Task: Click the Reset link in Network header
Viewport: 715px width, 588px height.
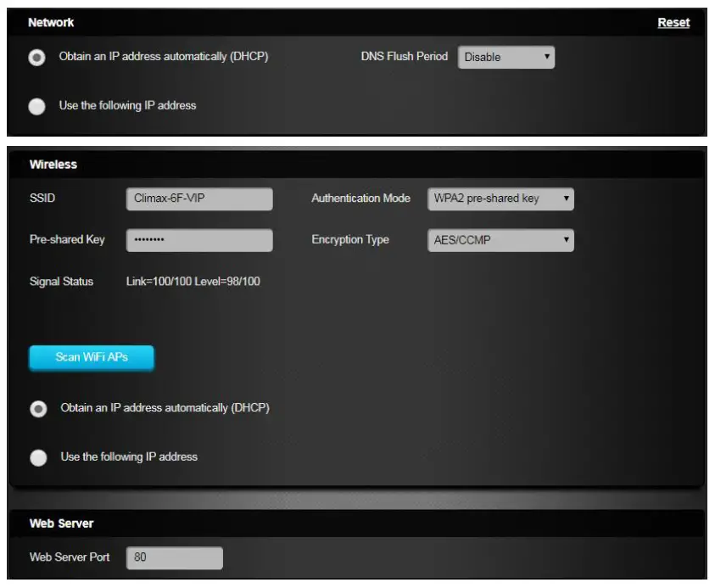Action: pyautogui.click(x=673, y=22)
